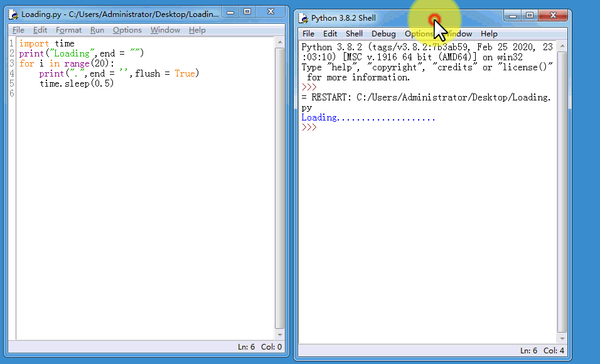Image resolution: width=600 pixels, height=364 pixels.
Task: Open the File menu in Python Shell
Action: click(308, 33)
